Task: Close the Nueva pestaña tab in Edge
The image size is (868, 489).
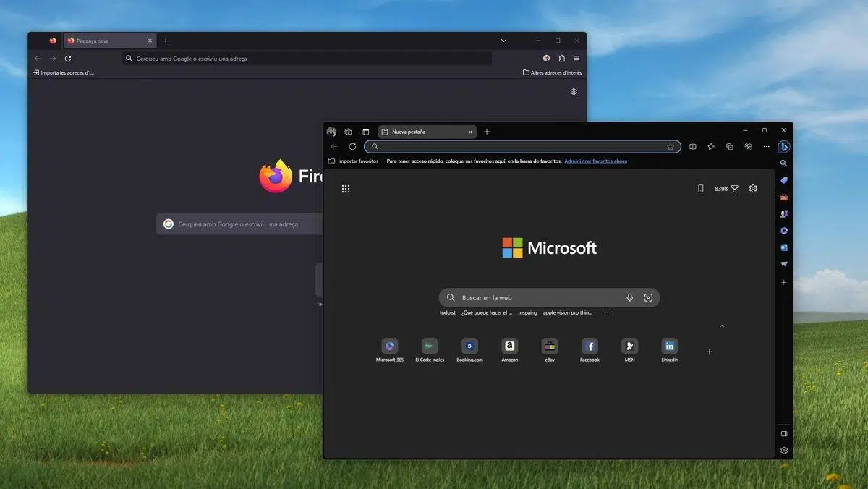Action: (x=470, y=132)
